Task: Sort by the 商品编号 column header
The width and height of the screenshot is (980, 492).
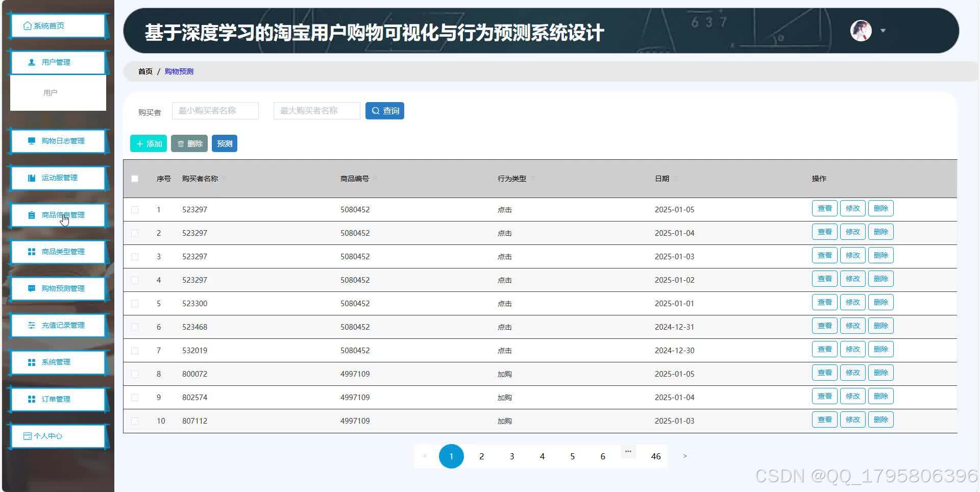Action: pos(355,179)
